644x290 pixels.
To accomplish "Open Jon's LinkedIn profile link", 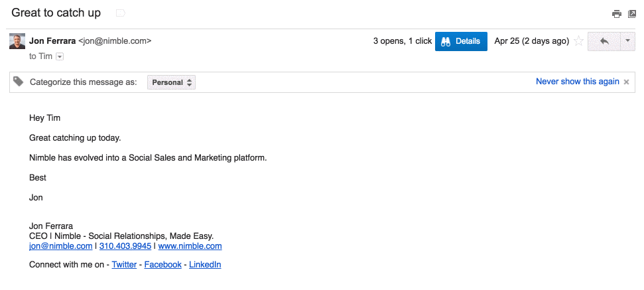I will pos(205,265).
